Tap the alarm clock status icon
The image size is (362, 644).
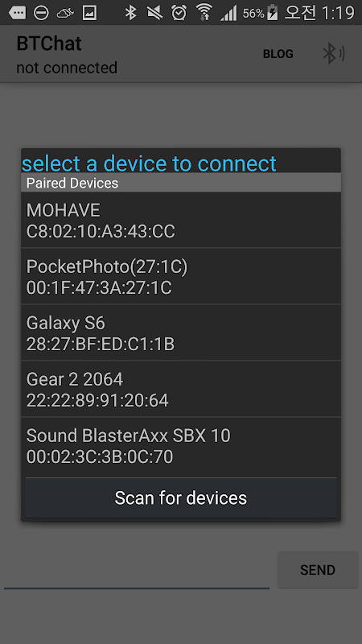pos(179,13)
